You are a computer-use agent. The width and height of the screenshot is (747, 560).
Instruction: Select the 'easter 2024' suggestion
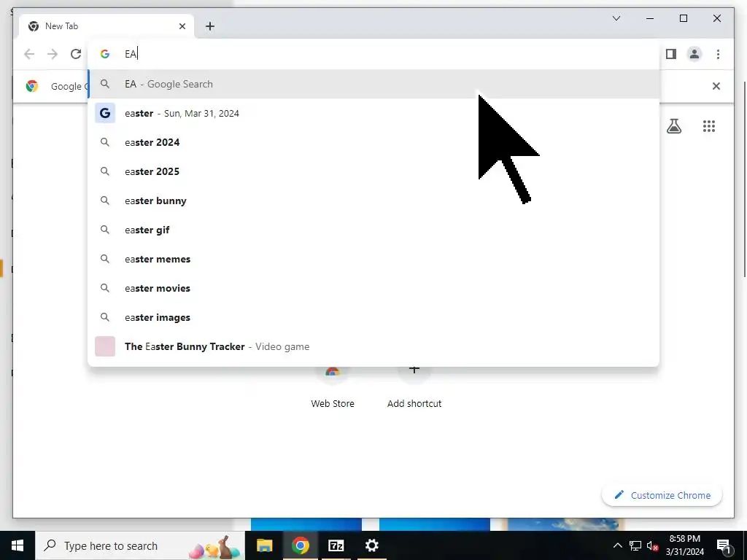[x=374, y=142]
